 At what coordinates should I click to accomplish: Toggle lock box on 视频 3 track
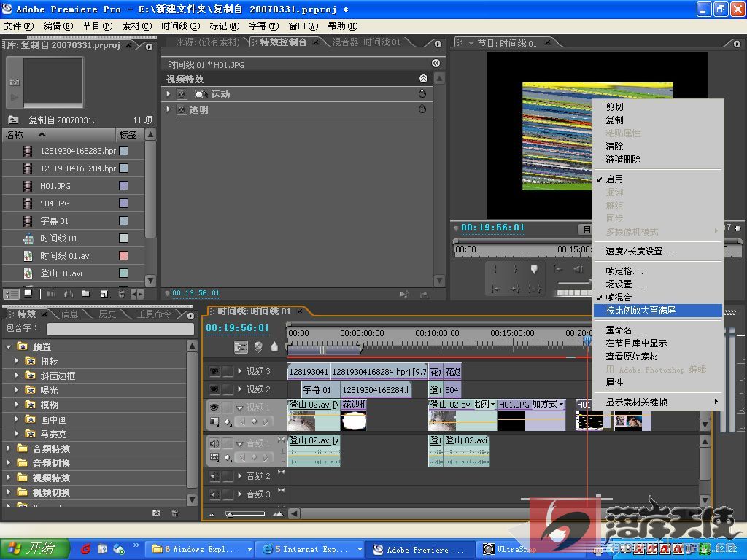pyautogui.click(x=228, y=371)
